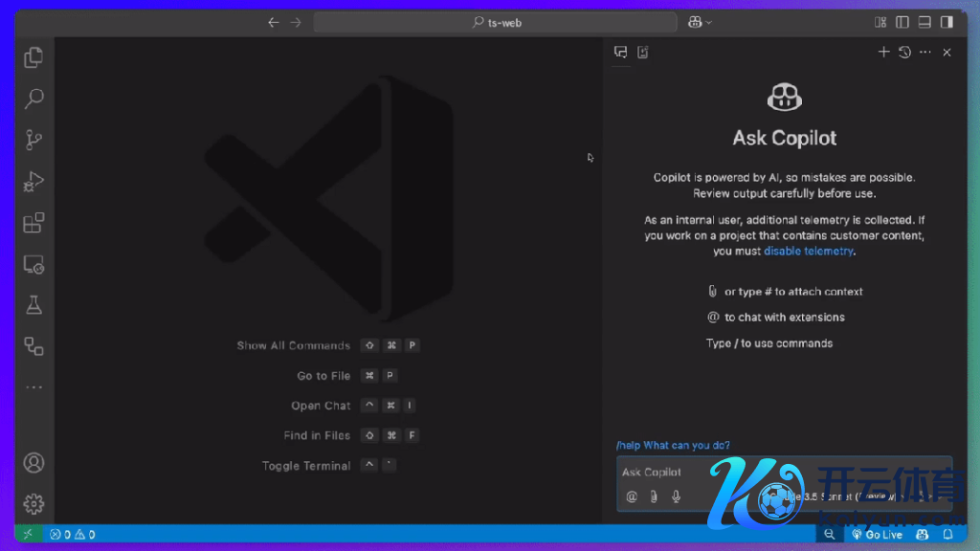Click the disable telemetry link
Screen dimensions: 980x551
[x=808, y=252]
